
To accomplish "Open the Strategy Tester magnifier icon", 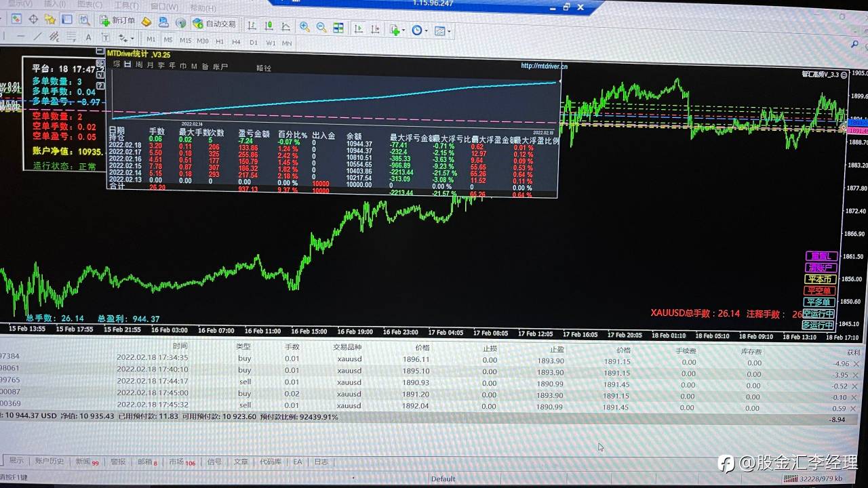I will pyautogui.click(x=84, y=20).
